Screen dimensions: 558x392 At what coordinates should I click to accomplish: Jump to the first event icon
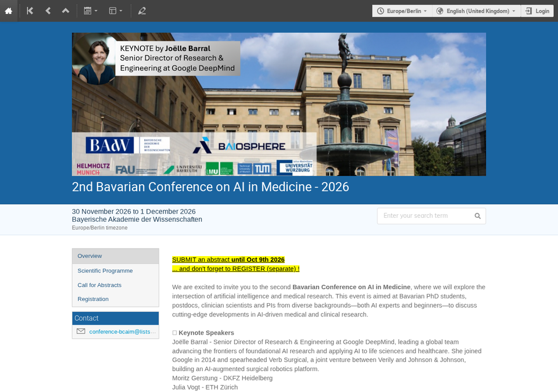(30, 11)
